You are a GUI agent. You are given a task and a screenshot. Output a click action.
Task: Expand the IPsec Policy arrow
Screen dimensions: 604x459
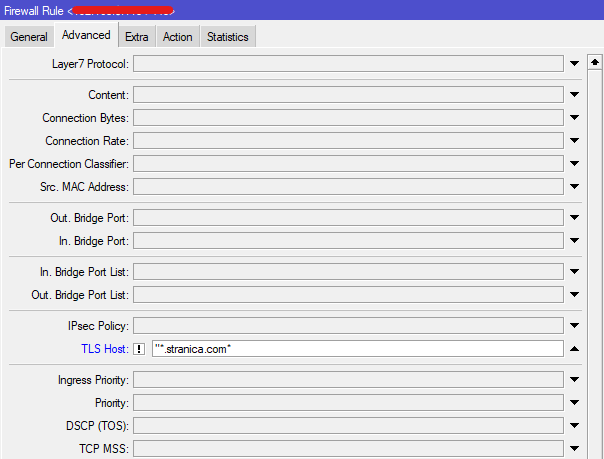(x=574, y=325)
